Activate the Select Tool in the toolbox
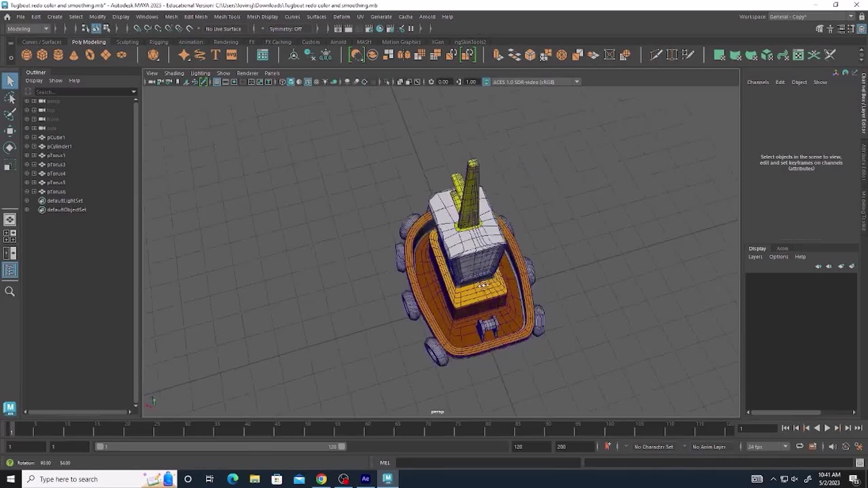868x488 pixels. tap(10, 80)
